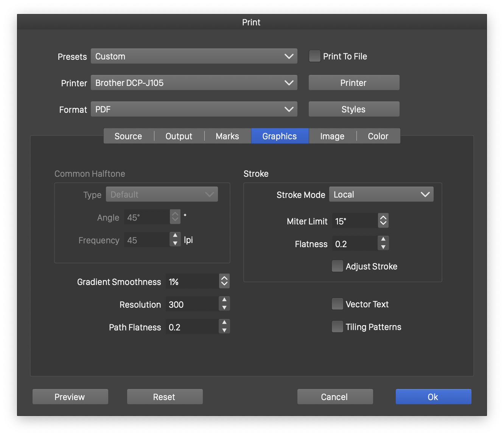Click the Miter Limit stepper arrows
This screenshot has height=436, width=504.
point(383,221)
